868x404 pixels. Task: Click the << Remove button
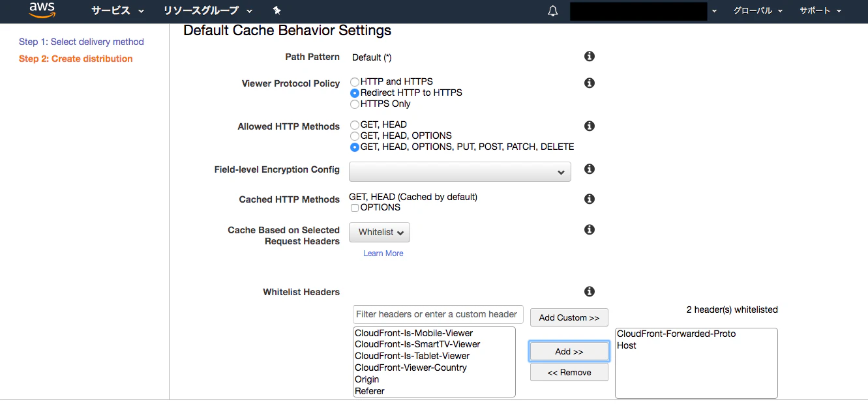[x=569, y=373]
